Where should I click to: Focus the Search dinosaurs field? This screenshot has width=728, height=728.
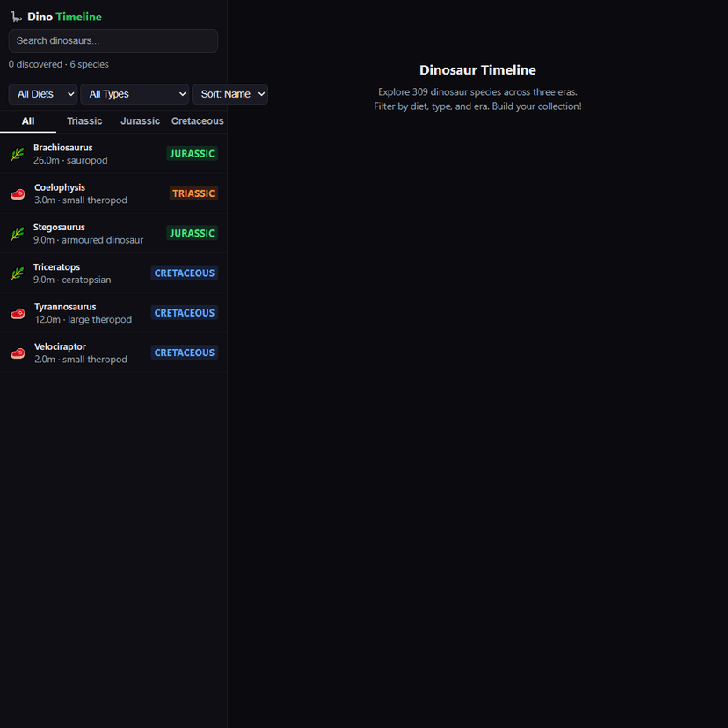(113, 41)
